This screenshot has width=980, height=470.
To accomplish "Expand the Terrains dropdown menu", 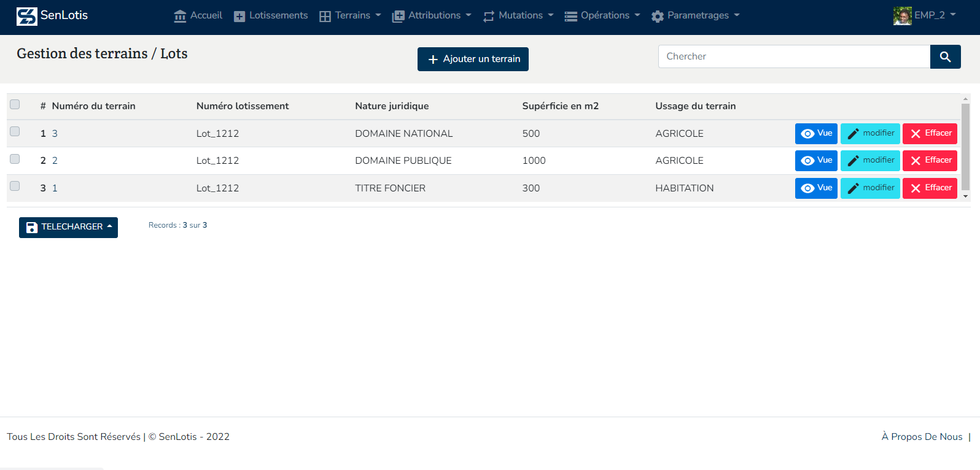I will pyautogui.click(x=351, y=15).
